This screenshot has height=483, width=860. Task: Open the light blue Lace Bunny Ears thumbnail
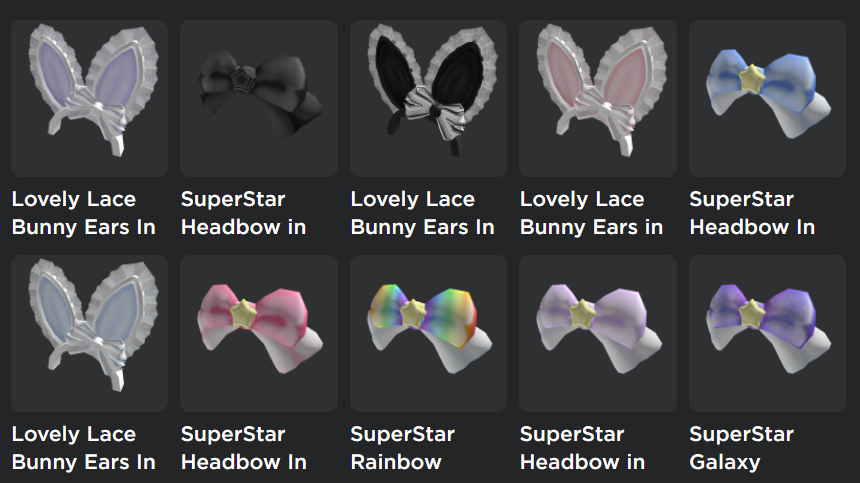tap(89, 333)
